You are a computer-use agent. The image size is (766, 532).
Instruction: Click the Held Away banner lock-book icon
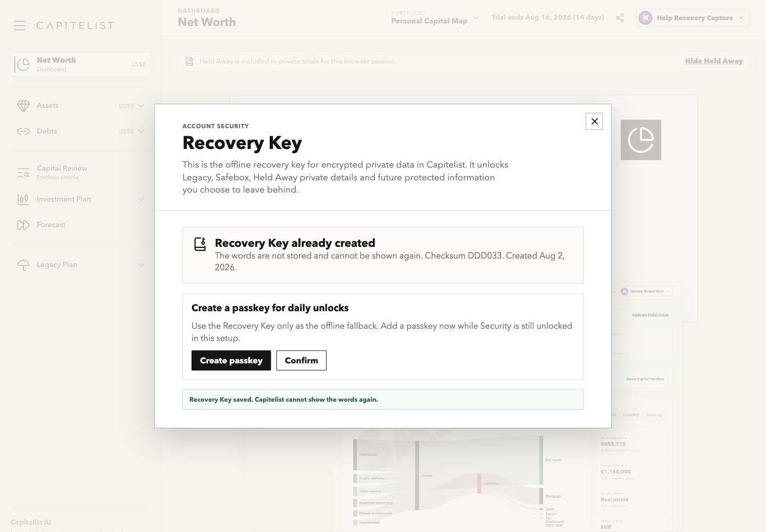[189, 61]
